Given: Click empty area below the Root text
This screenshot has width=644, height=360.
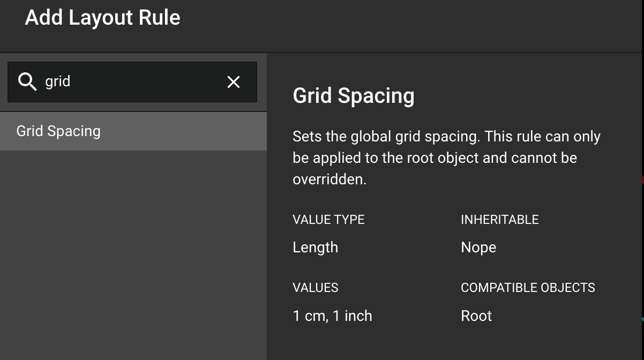Looking at the screenshot, I should [477, 343].
